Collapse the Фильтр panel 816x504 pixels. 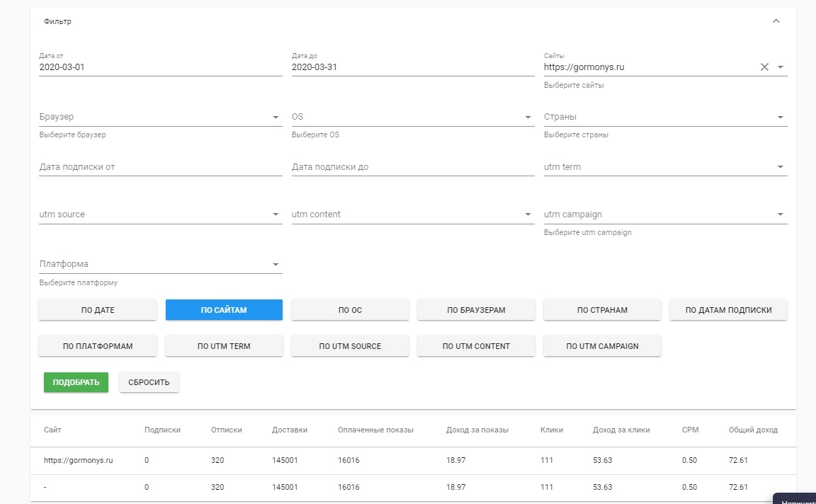776,21
